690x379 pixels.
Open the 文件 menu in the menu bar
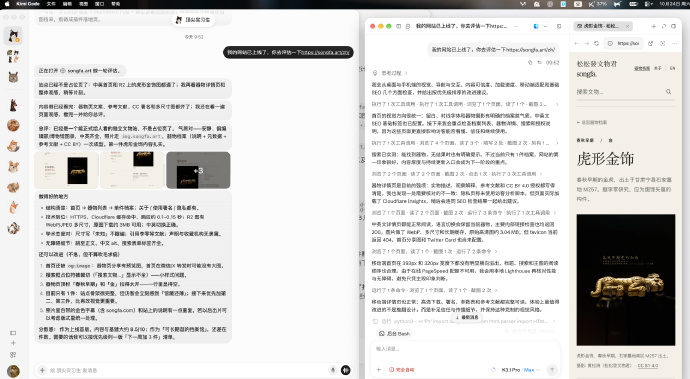pyautogui.click(x=51, y=4)
